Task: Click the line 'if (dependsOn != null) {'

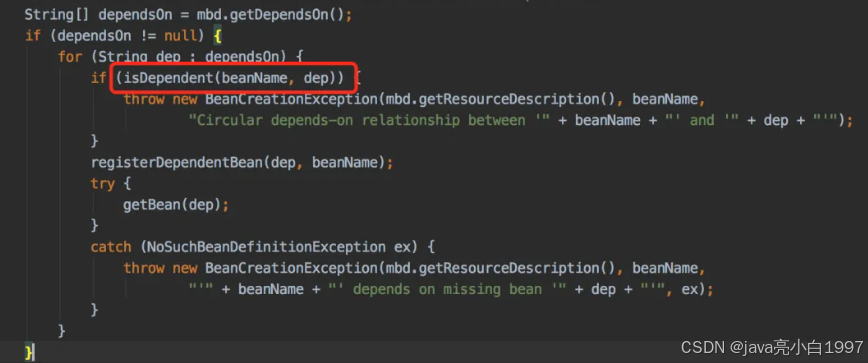Action: point(123,36)
